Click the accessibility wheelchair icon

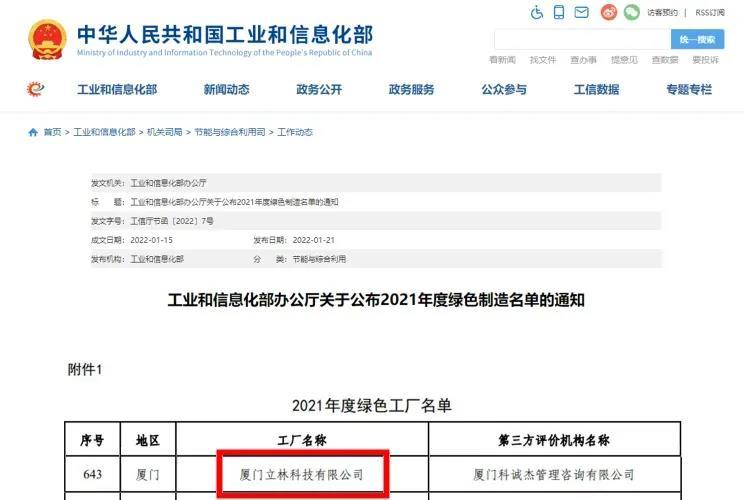tap(537, 12)
